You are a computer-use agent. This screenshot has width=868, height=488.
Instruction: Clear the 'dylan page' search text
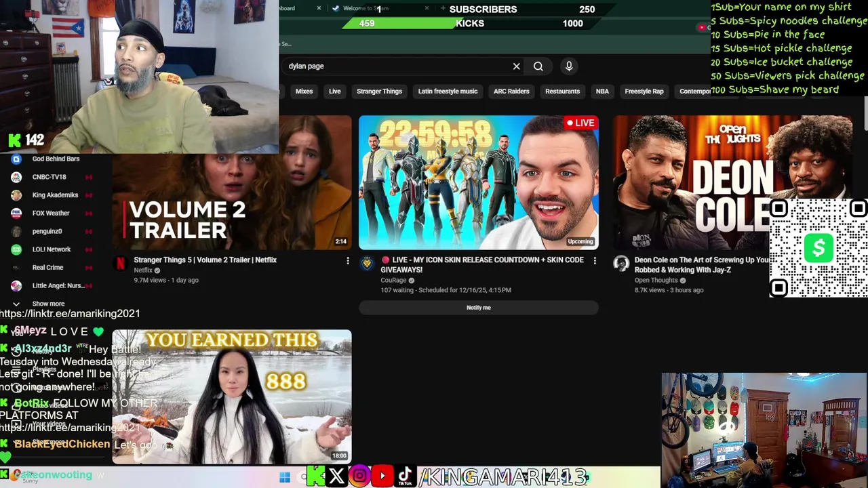pyautogui.click(x=517, y=66)
